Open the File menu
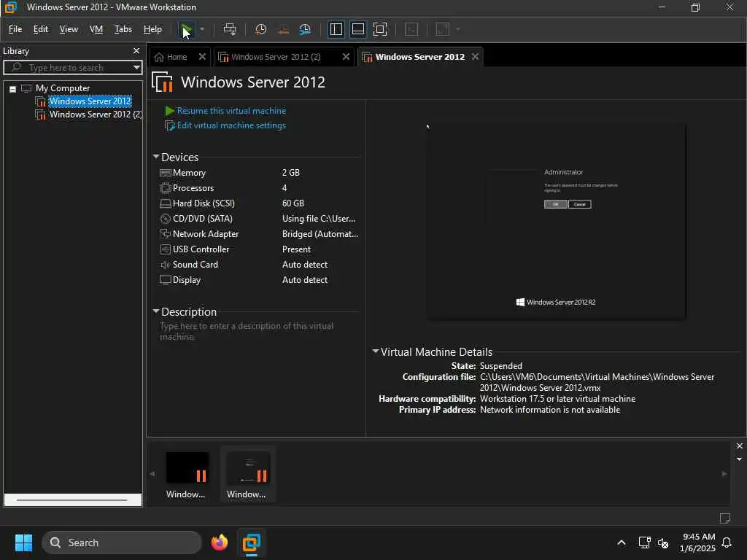The image size is (747, 560). (15, 29)
